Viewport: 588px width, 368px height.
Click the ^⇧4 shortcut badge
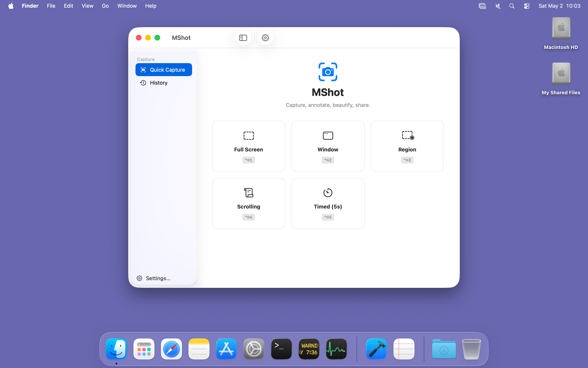pos(249,217)
